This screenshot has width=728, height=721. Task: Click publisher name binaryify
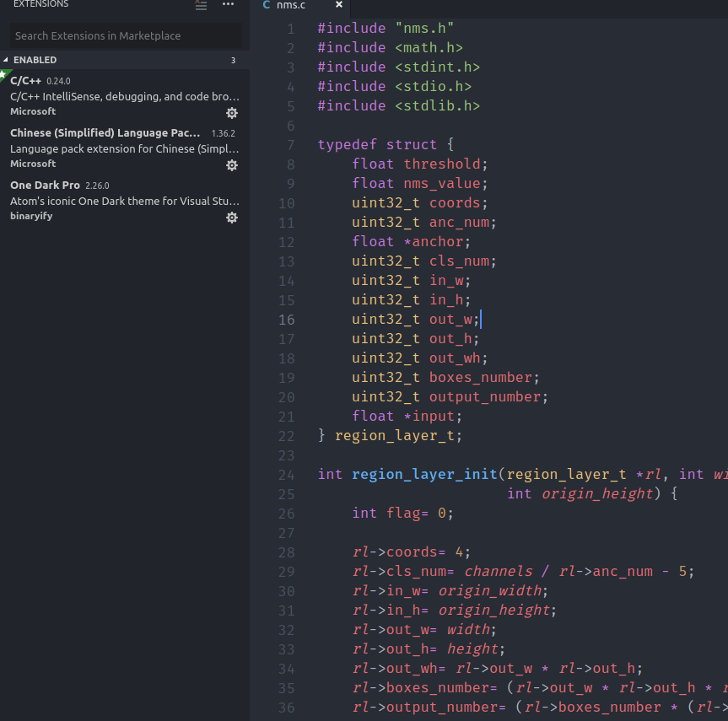coord(31,216)
